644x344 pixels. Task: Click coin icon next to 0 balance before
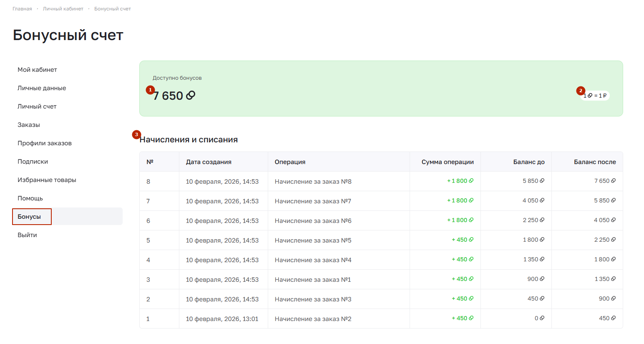[x=542, y=318]
